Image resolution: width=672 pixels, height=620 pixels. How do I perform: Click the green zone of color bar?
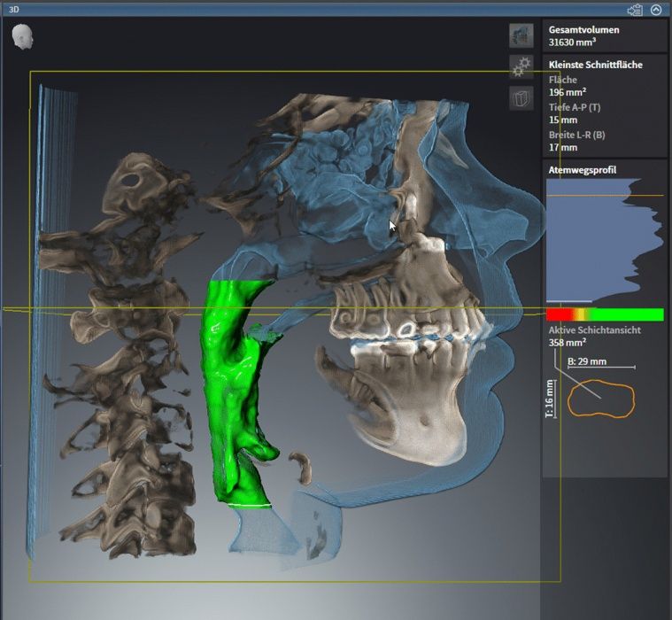[629, 314]
